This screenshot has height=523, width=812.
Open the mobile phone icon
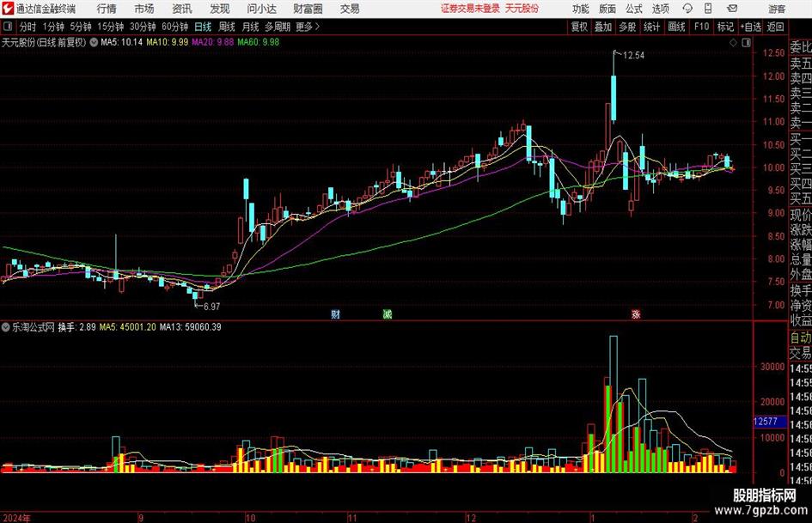pyautogui.click(x=708, y=9)
